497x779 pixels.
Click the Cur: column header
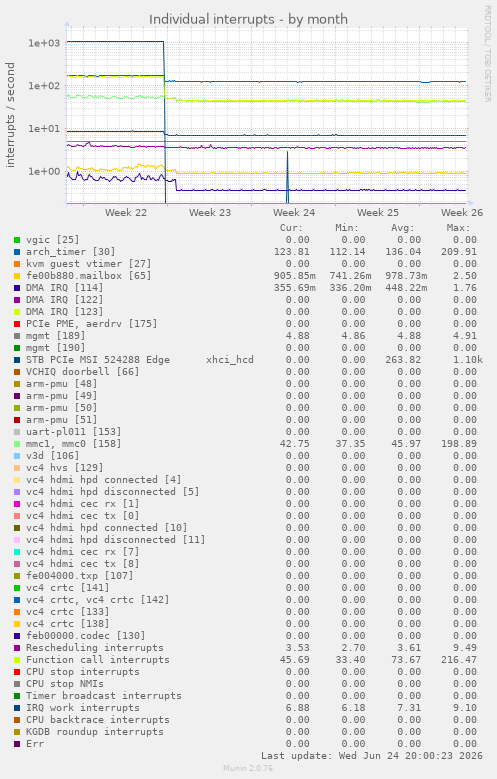pos(291,228)
